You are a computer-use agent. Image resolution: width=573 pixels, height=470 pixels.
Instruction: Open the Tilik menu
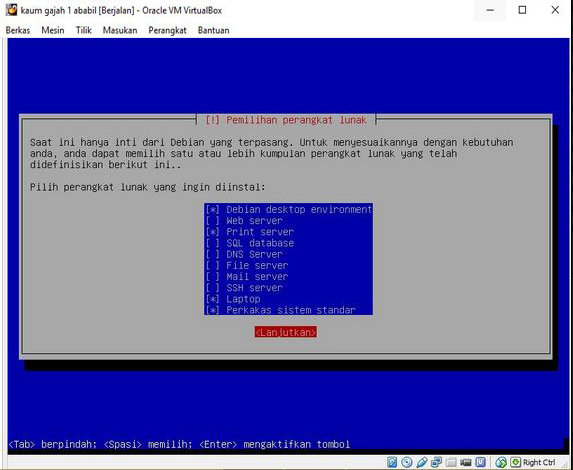83,30
